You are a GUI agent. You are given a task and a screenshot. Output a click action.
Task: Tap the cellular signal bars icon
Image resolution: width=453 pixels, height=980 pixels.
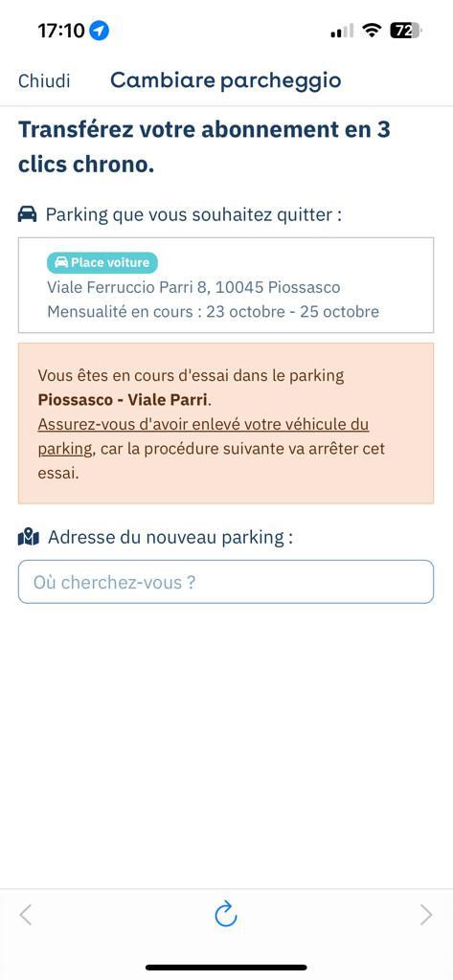(x=342, y=31)
